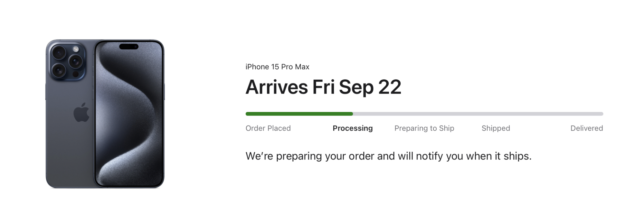The image size is (644, 212).
Task: Select the Preparing to Ship step
Action: (x=424, y=128)
